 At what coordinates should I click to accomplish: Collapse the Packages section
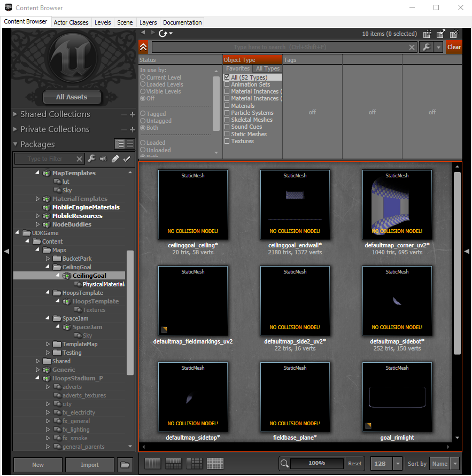click(15, 144)
